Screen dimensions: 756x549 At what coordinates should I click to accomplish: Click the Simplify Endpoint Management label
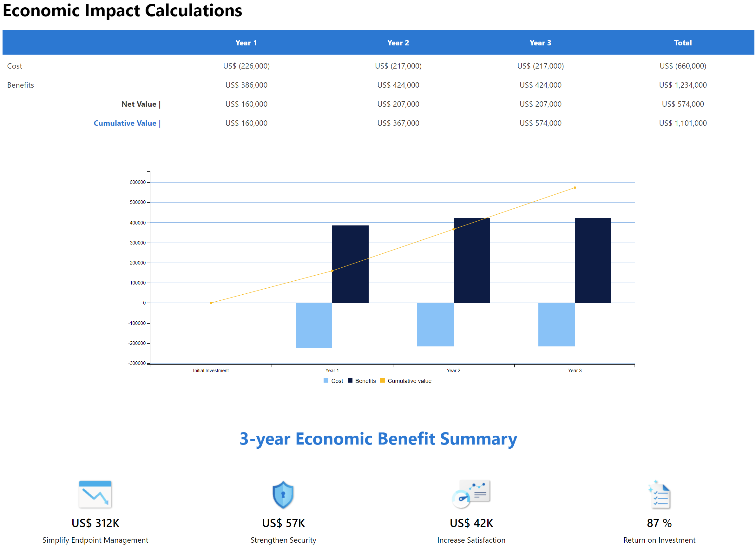[x=95, y=540]
